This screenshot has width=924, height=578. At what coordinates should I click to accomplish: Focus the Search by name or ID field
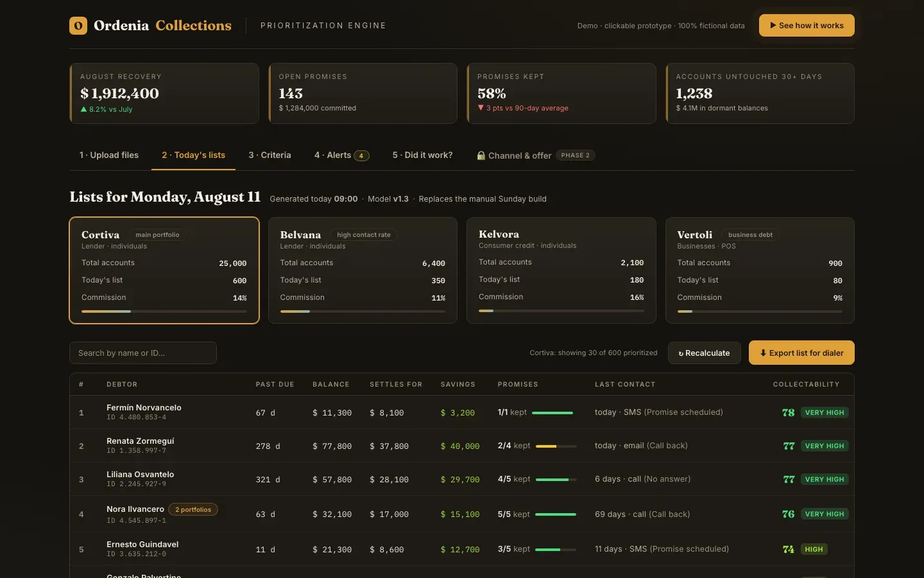coord(143,353)
